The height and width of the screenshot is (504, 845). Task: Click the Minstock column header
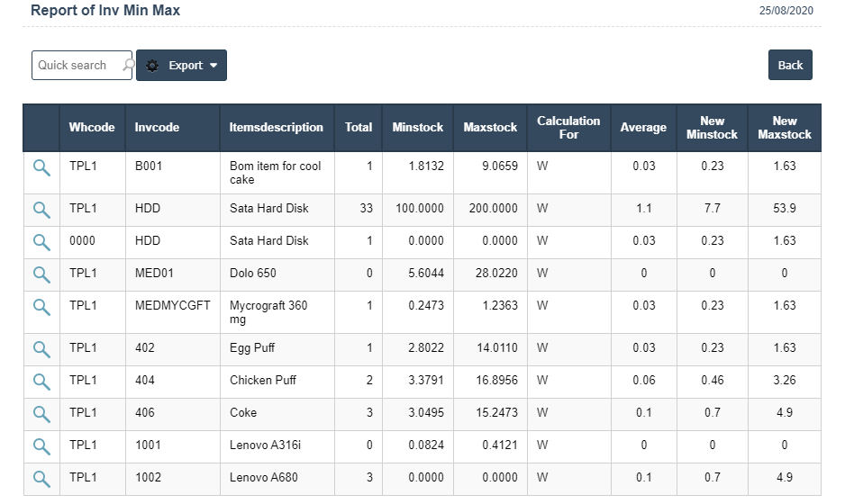tap(418, 128)
